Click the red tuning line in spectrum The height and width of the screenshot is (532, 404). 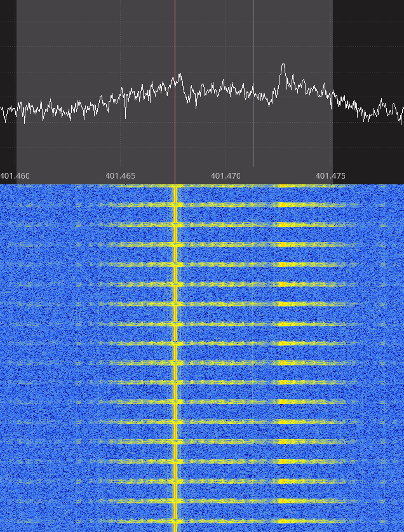[x=175, y=92]
